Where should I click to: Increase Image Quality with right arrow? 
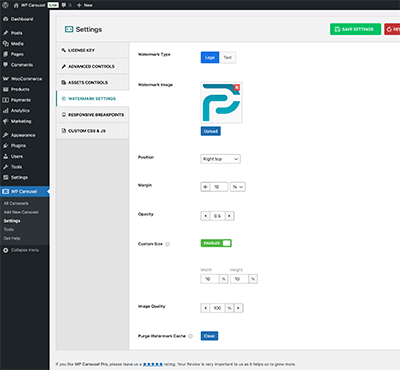coord(238,308)
